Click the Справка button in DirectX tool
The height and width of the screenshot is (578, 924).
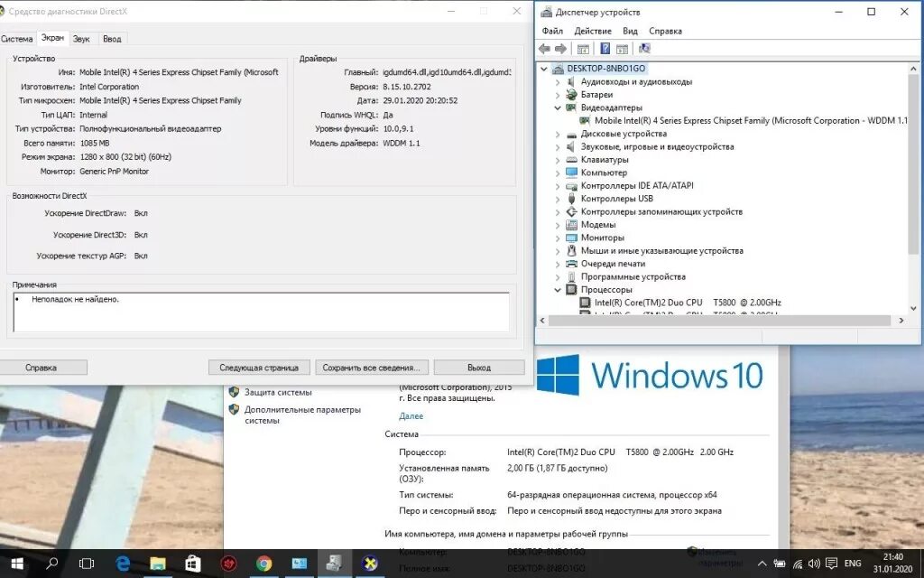pyautogui.click(x=42, y=368)
